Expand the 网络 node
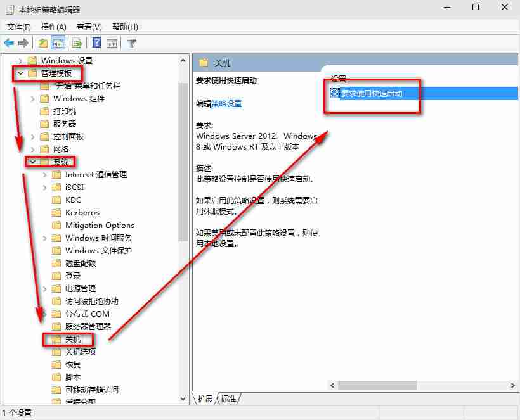520x420 pixels. pyautogui.click(x=32, y=150)
